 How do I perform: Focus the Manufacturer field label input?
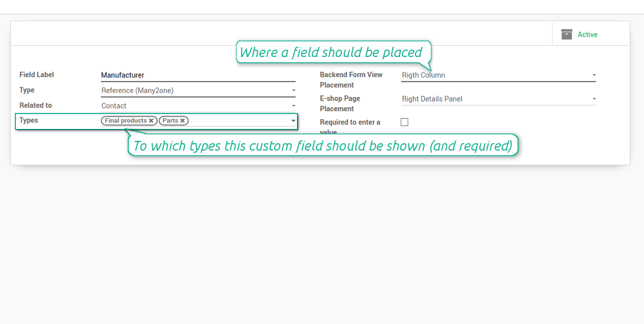198,75
